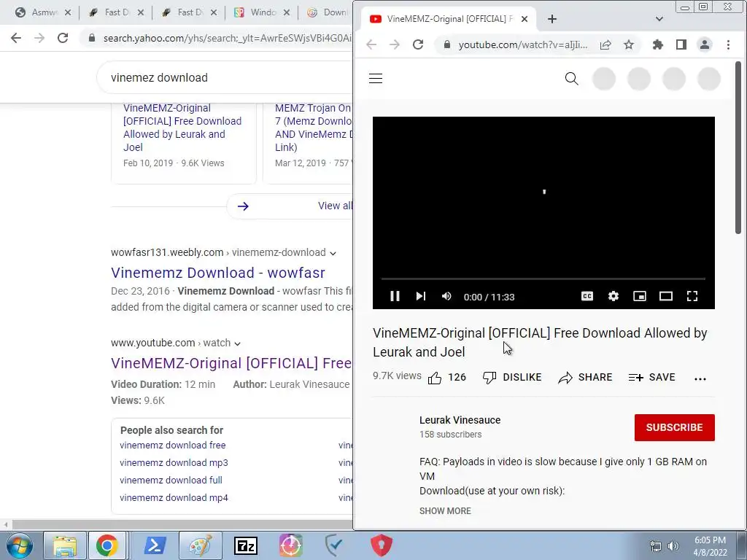This screenshot has width=747, height=560.
Task: Reload the Yahoo search page
Action: pos(63,38)
